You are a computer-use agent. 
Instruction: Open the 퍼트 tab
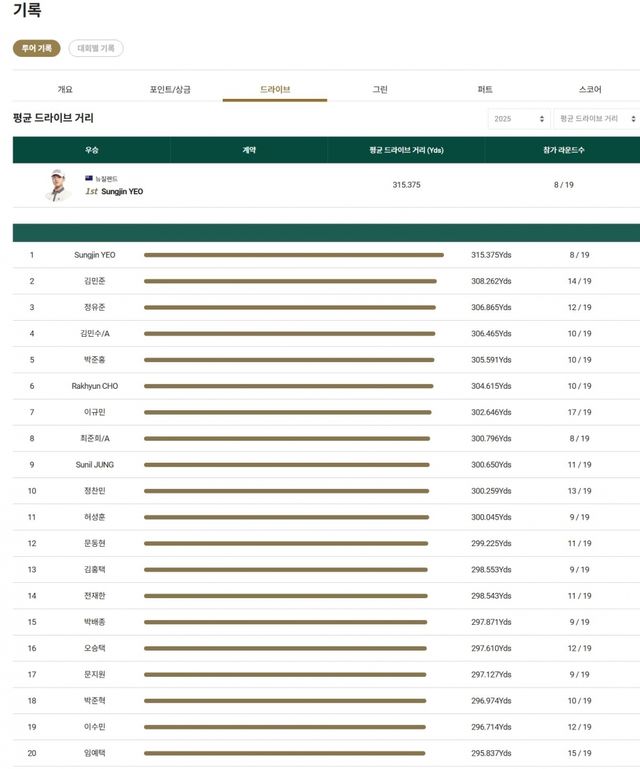[x=485, y=89]
